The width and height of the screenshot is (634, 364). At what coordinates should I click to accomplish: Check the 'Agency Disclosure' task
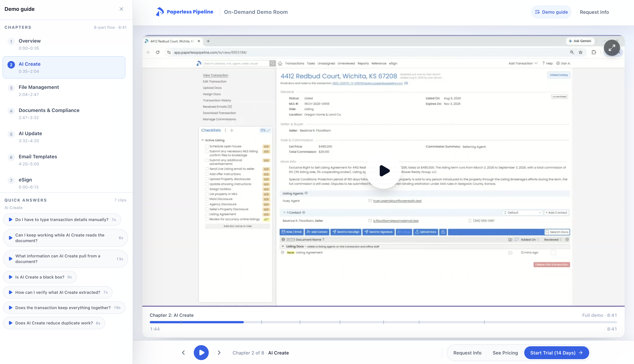(x=207, y=204)
